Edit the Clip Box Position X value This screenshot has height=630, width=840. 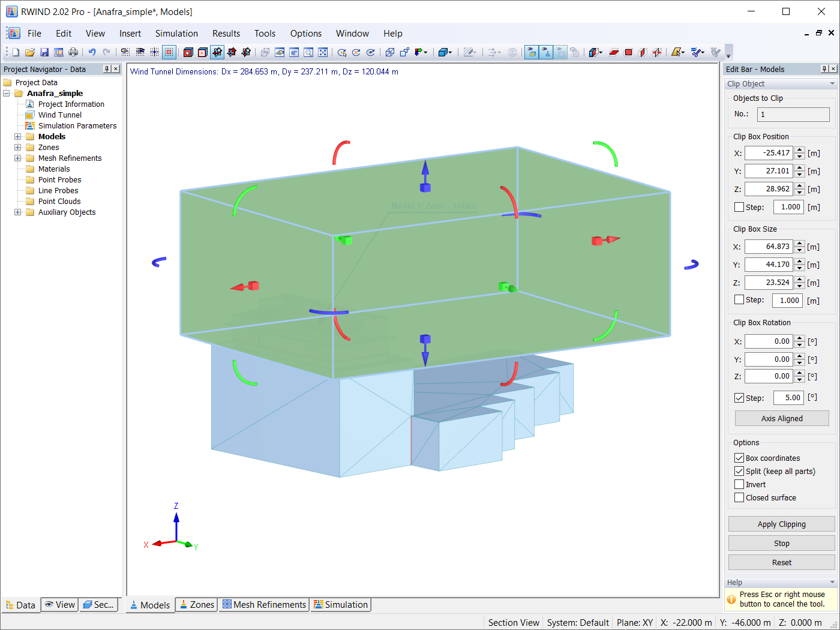pyautogui.click(x=770, y=153)
